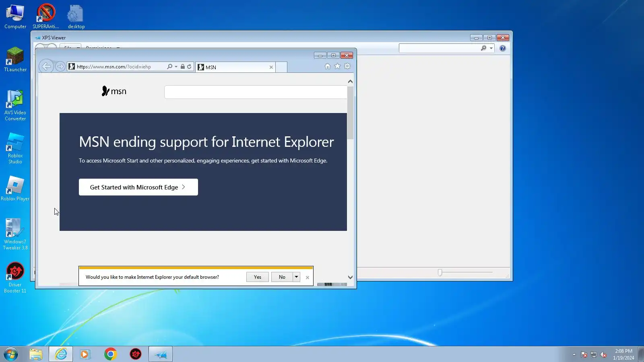The width and height of the screenshot is (644, 362).
Task: Click the XPS Viewer zoom slider handle
Action: click(440, 273)
